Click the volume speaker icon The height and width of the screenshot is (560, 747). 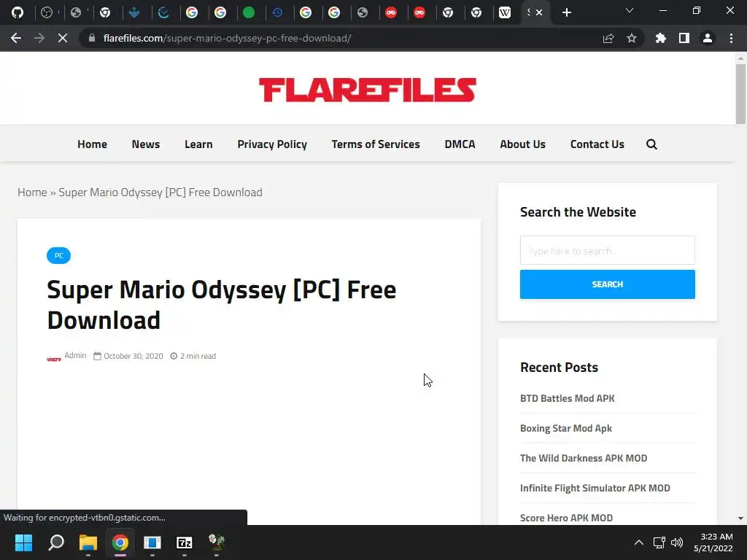click(677, 542)
